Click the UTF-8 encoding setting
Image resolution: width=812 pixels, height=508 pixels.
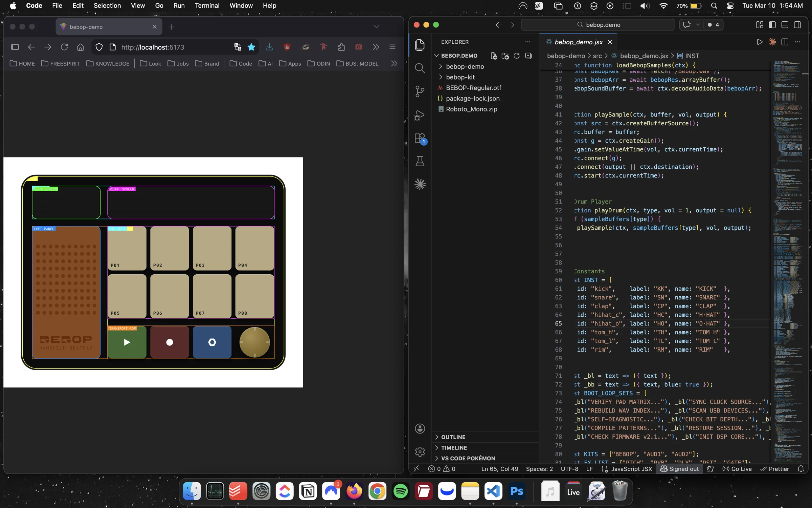[x=569, y=469]
